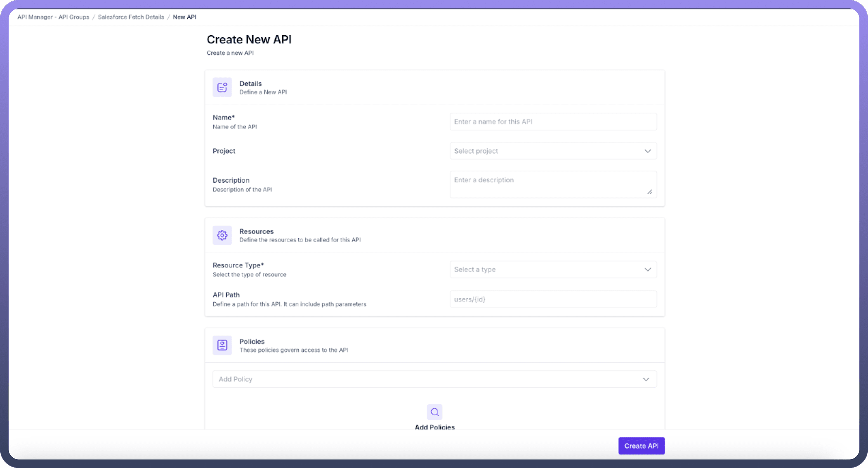Click the Policies section badge icon
Viewport: 868px width, 468px height.
click(222, 345)
